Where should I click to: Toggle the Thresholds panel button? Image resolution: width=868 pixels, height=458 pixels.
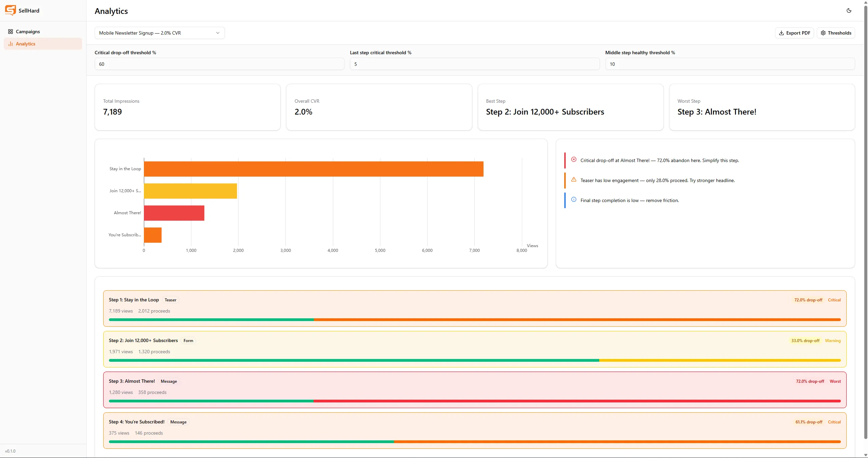click(836, 33)
